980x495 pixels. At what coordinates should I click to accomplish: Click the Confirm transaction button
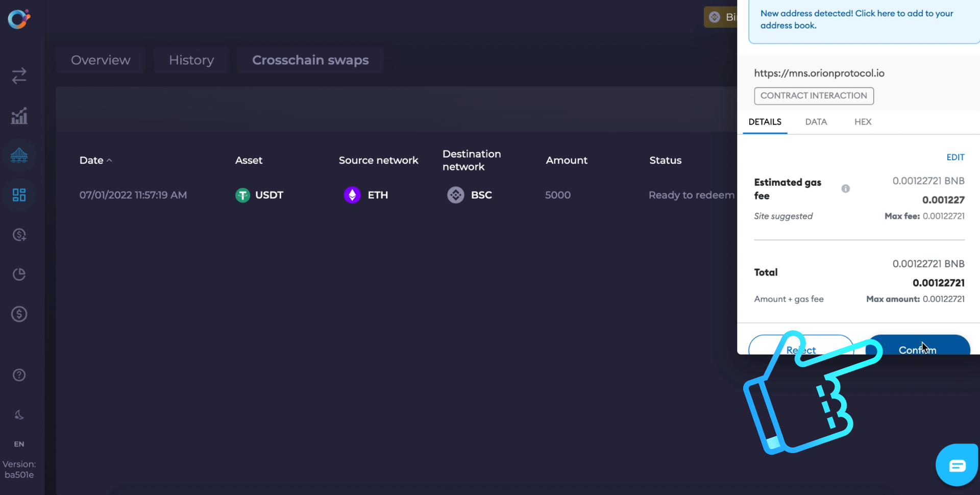pos(918,345)
